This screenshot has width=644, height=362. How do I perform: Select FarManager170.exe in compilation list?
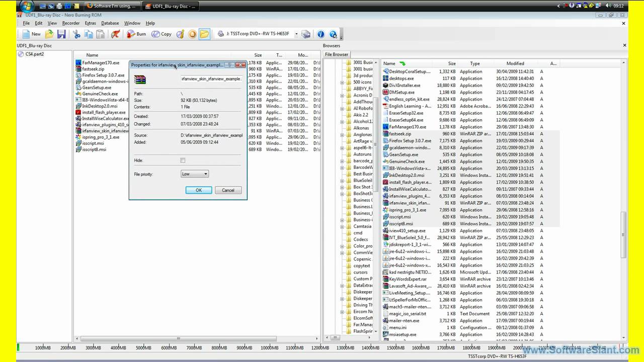click(x=101, y=63)
